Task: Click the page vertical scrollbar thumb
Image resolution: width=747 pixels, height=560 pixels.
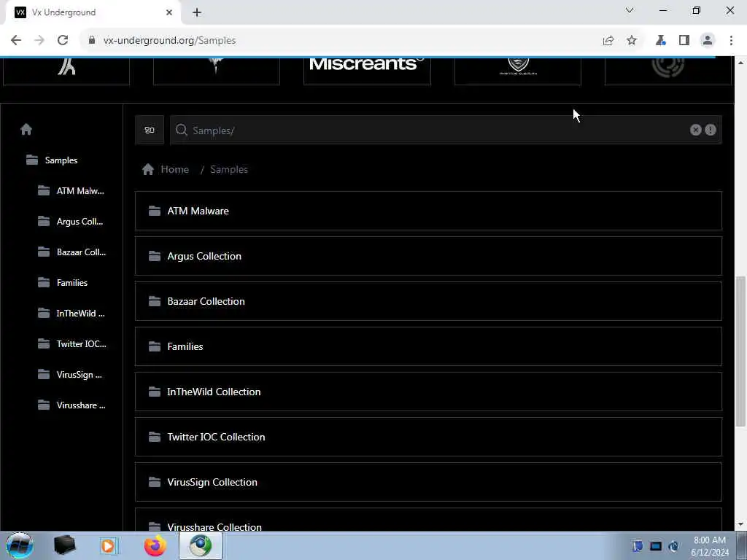Action: [740, 351]
